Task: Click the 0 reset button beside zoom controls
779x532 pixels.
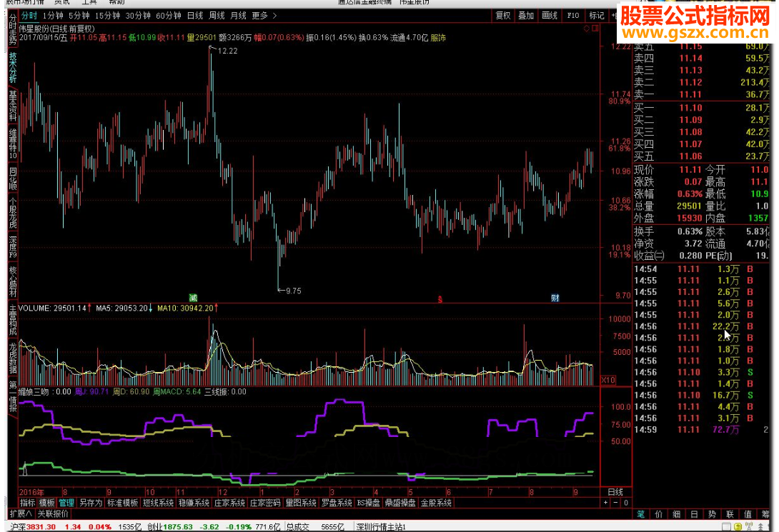Action: coord(625,503)
